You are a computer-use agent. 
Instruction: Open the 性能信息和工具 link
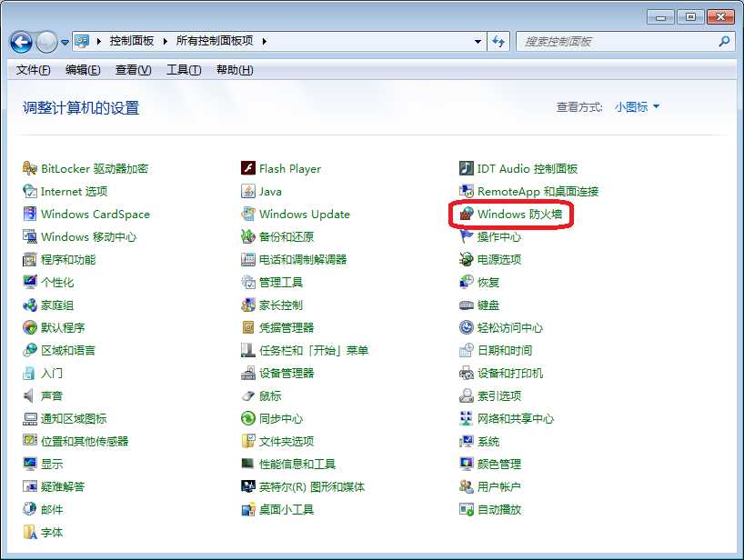297,464
